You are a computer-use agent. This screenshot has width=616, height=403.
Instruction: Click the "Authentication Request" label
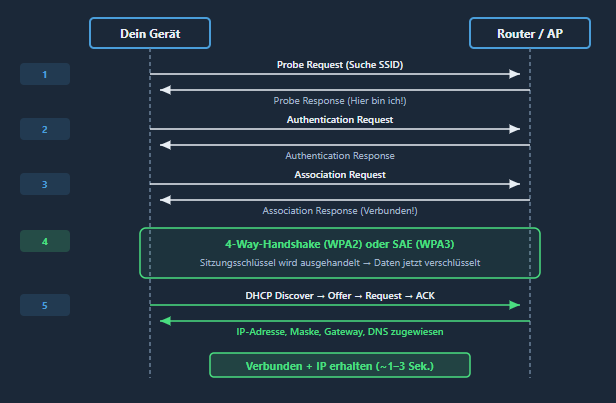pos(340,119)
